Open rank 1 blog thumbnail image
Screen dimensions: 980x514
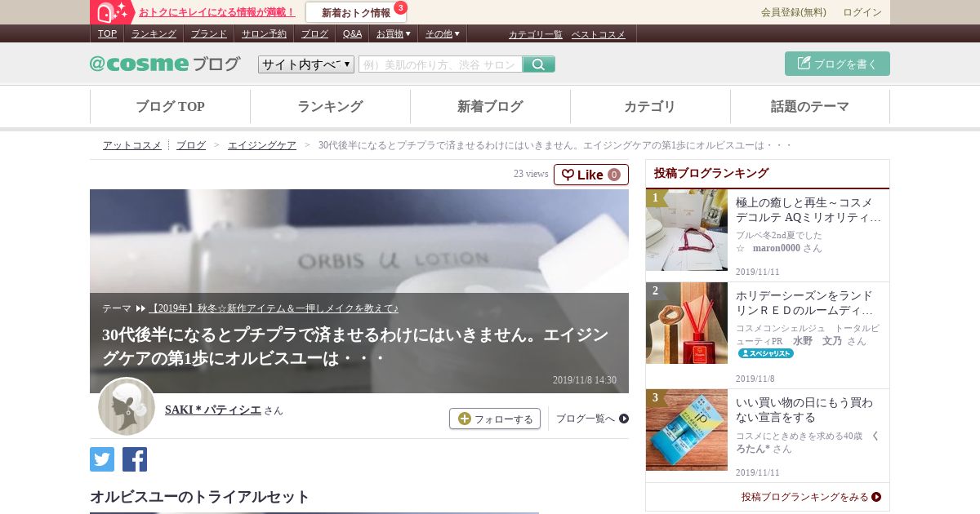tap(687, 230)
